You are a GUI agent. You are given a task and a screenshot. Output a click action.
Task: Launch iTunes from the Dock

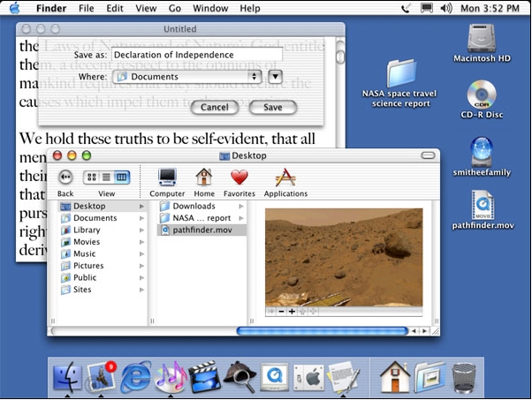point(171,377)
